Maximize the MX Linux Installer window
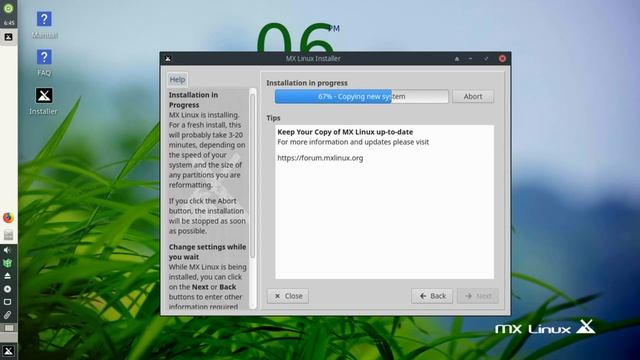 (x=486, y=59)
